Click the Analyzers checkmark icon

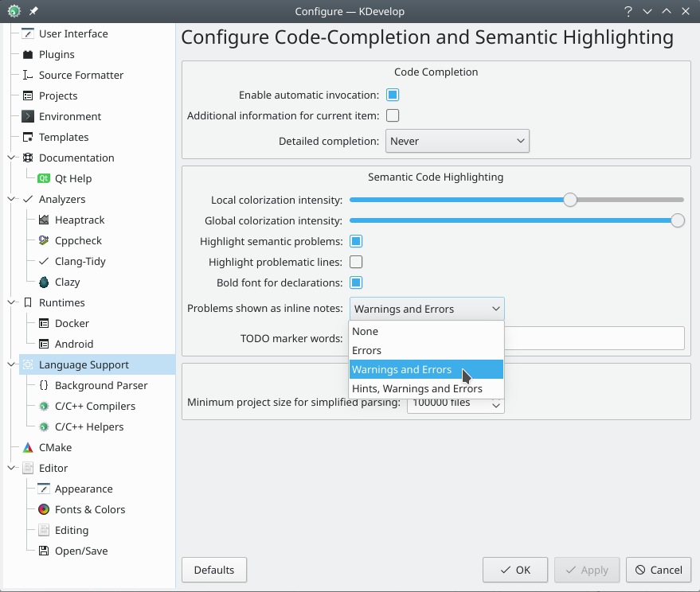28,200
